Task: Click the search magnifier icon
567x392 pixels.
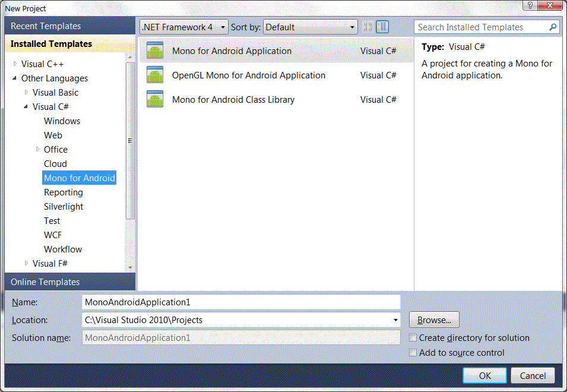Action: tap(553, 27)
